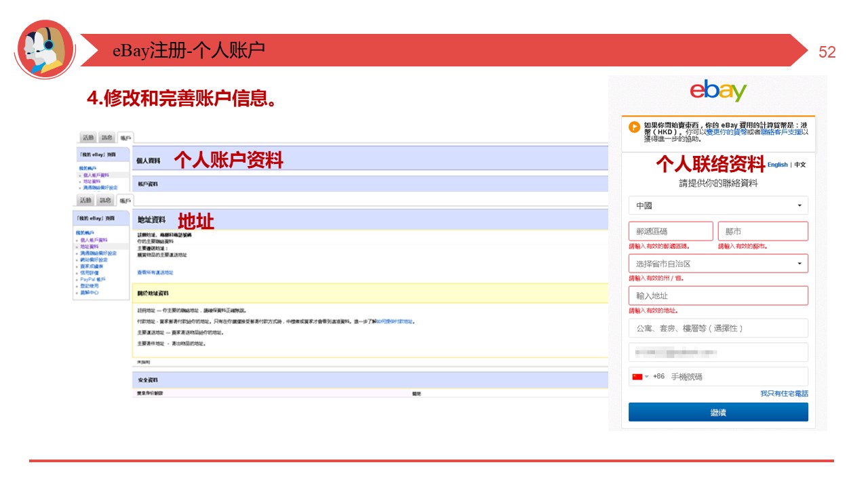The height and width of the screenshot is (488, 868).
Task: Open the 中國 country dropdown
Action: 718,205
